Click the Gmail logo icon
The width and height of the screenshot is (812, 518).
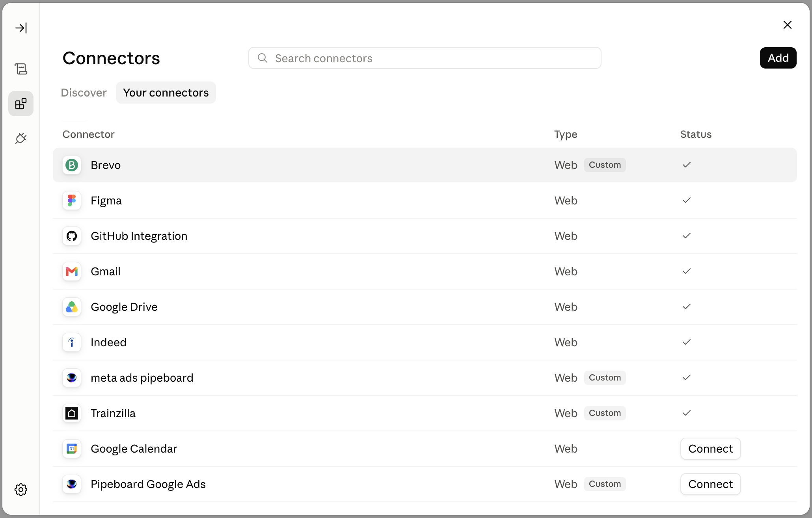click(72, 271)
